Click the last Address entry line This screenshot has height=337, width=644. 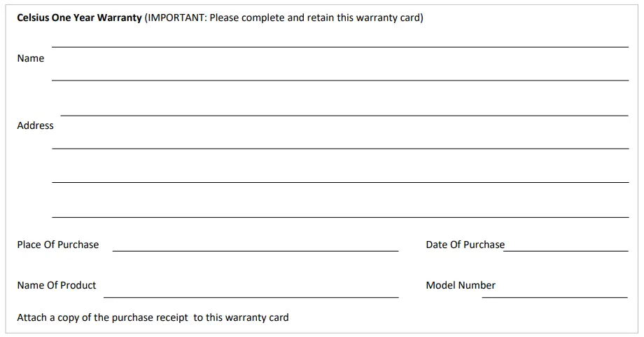340,216
